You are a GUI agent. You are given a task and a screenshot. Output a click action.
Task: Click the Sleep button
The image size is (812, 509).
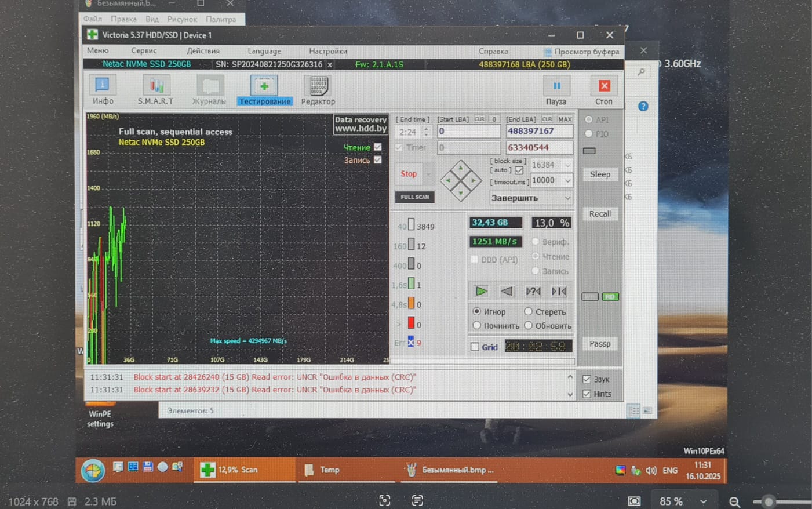[600, 174]
